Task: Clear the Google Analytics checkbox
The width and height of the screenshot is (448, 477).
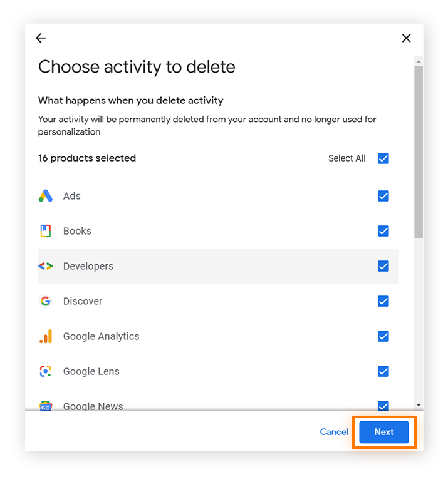Action: 383,336
